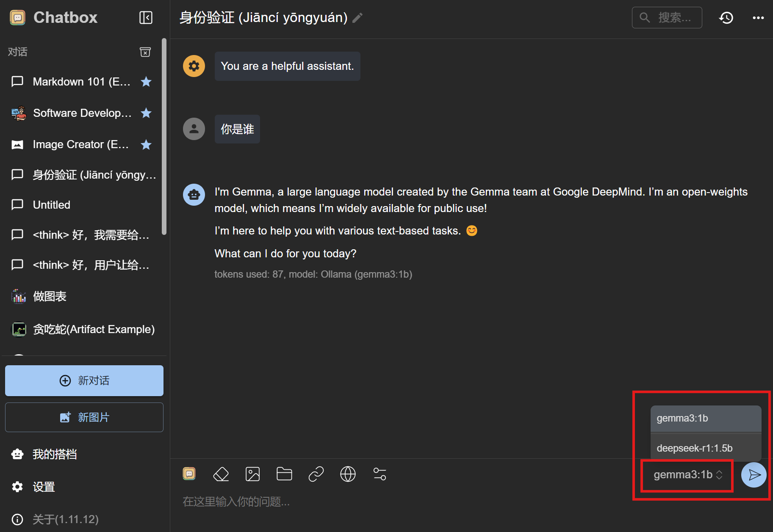The image size is (773, 532).
Task: Attach a link with the chain icon
Action: 316,474
